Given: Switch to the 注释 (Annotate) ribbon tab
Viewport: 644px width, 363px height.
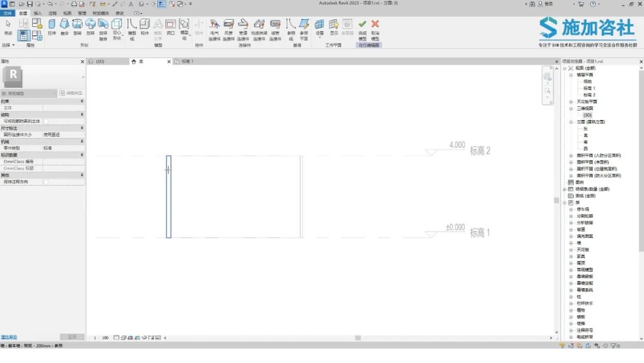Looking at the screenshot, I should 52,13.
